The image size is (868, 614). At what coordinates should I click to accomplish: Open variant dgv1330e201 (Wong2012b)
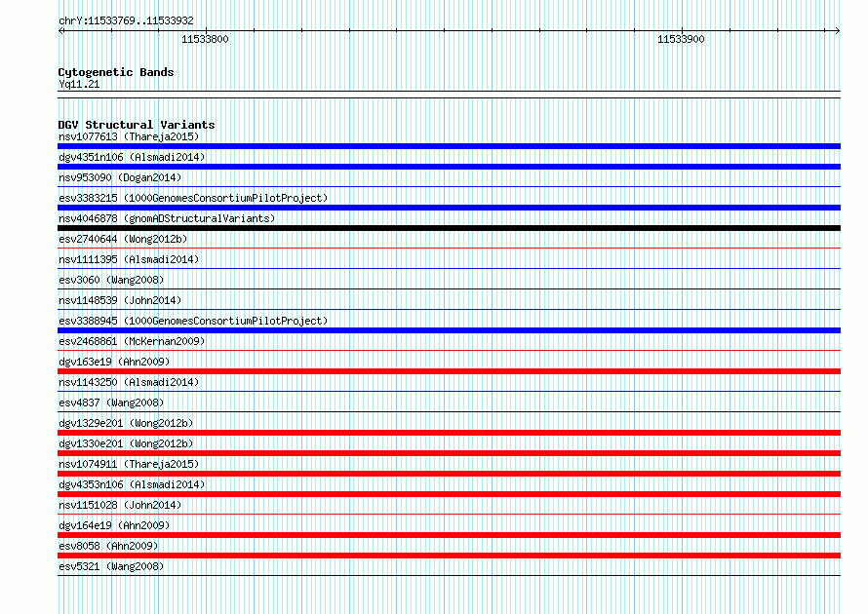(x=126, y=443)
